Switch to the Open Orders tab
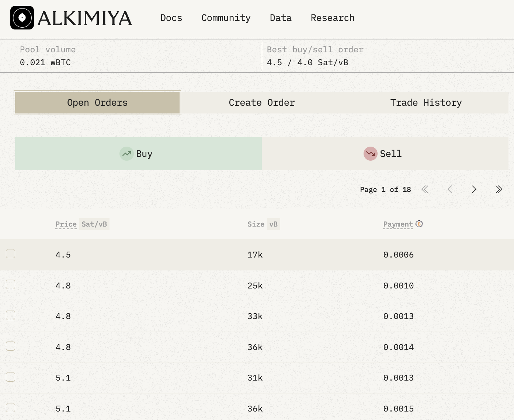Image resolution: width=514 pixels, height=420 pixels. [x=97, y=102]
